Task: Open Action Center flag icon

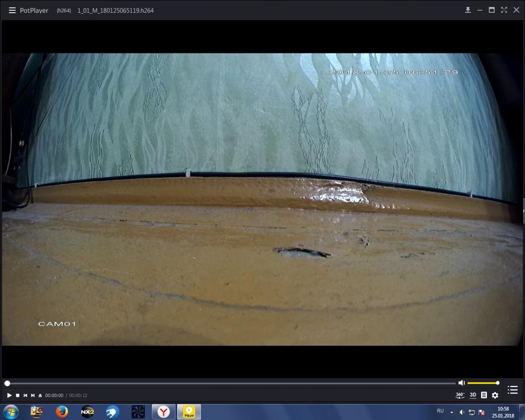Action: point(482,412)
